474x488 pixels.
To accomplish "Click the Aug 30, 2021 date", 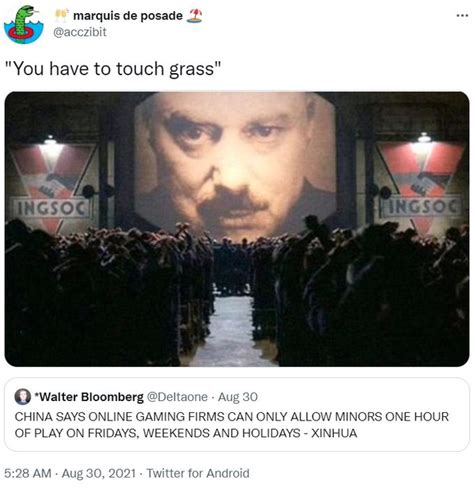I will pos(99,473).
